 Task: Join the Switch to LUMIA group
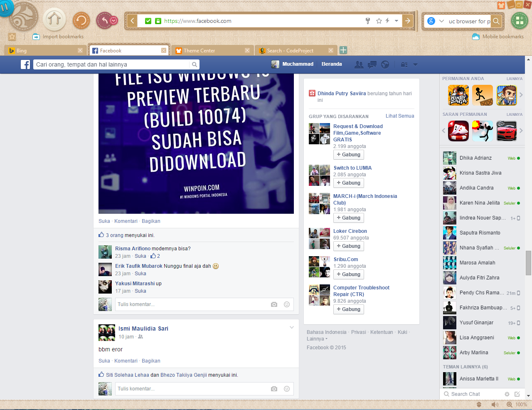[x=349, y=183]
